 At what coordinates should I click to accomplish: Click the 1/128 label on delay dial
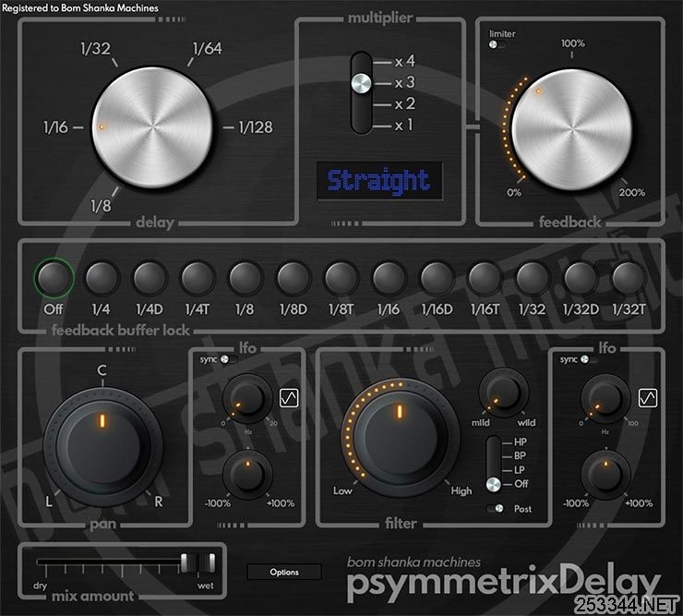tap(256, 127)
